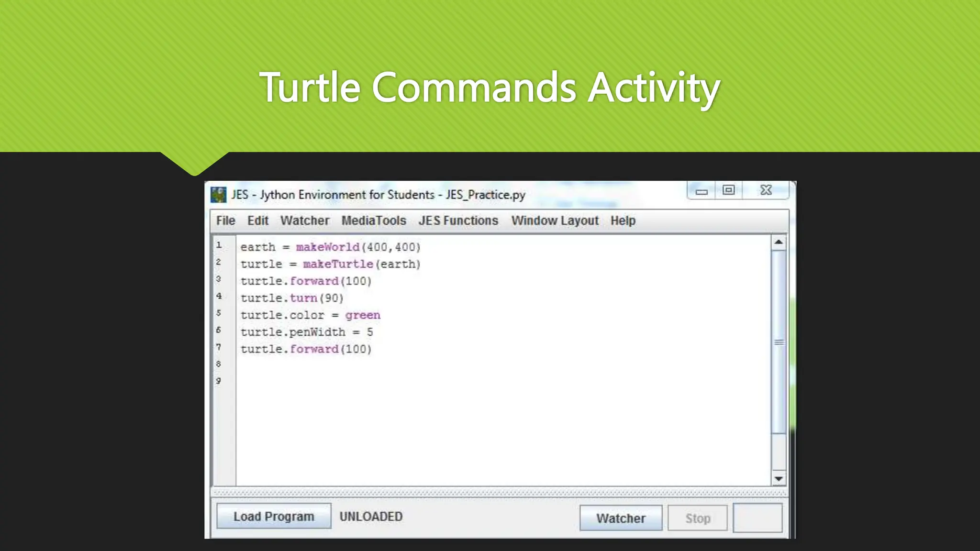980x551 pixels.
Task: Click line number 5 in gutter
Action: pos(219,313)
